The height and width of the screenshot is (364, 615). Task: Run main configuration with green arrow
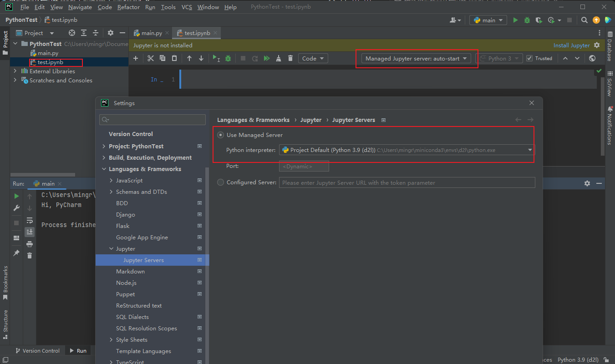[x=515, y=20]
